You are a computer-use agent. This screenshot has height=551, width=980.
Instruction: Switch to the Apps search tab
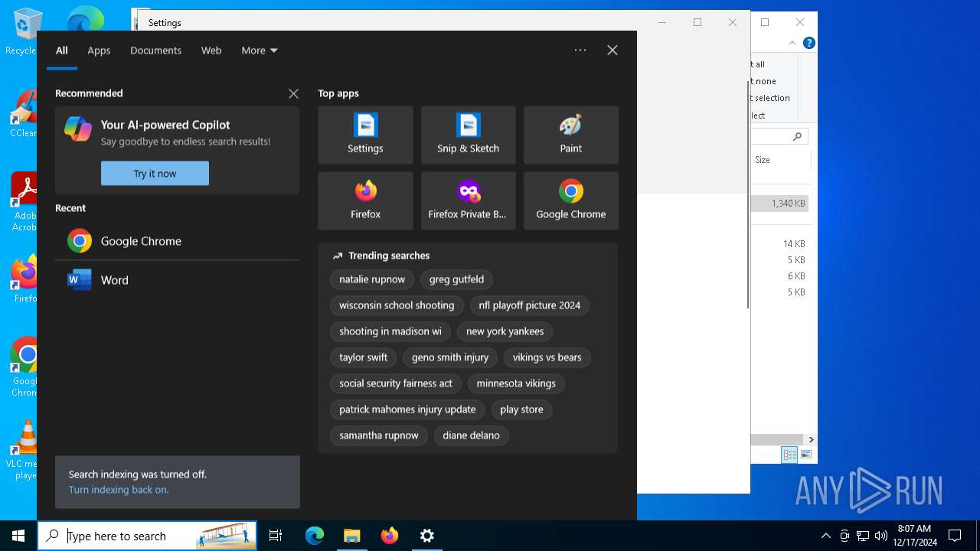(x=99, y=51)
